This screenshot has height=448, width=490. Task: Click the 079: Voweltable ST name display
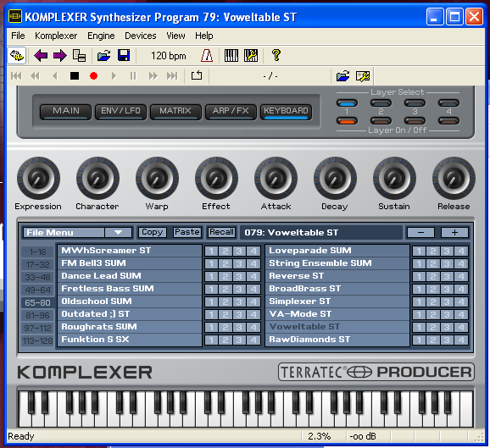(x=321, y=233)
